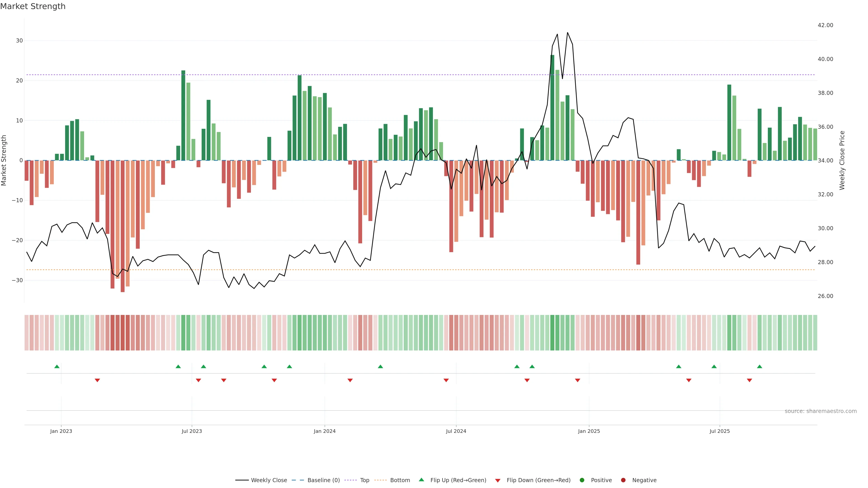Click the Jul 2024 x-axis label
The width and height of the screenshot is (868, 488).
point(456,431)
